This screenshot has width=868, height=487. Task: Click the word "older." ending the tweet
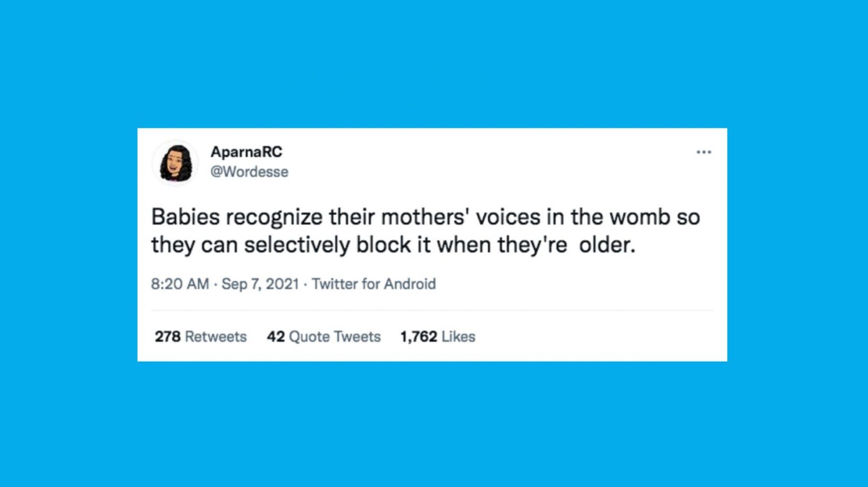tap(607, 245)
